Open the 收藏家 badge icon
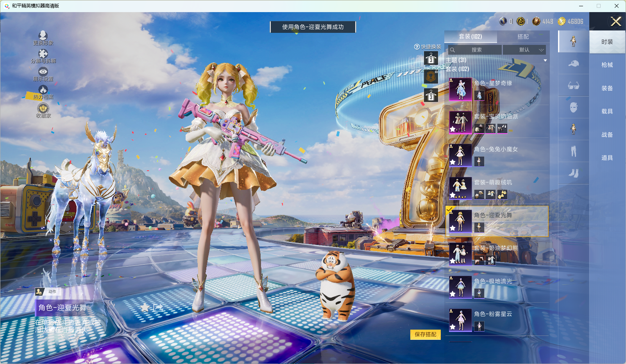Image resolution: width=626 pixels, height=364 pixels. [43, 108]
